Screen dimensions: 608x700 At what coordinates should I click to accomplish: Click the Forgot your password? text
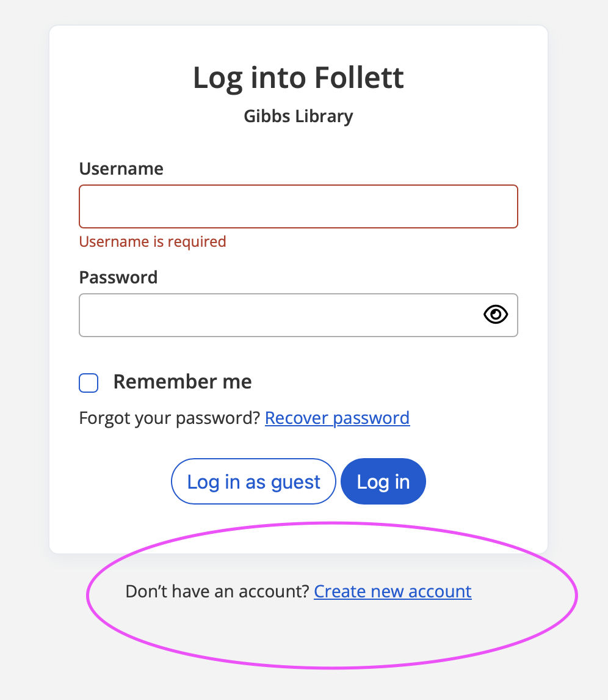click(x=170, y=418)
